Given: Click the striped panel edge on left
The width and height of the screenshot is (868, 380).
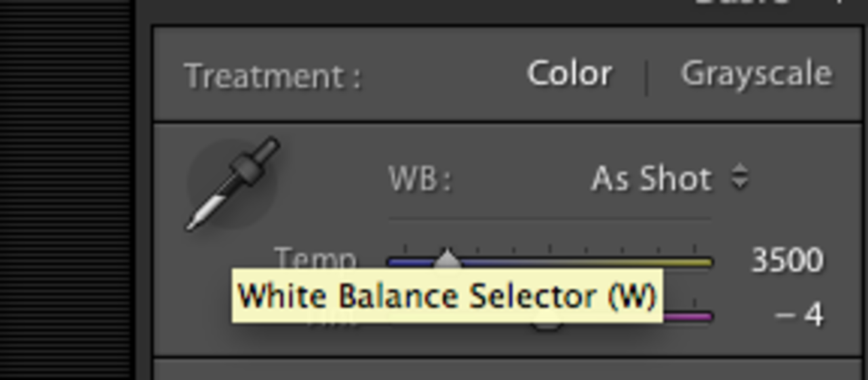Looking at the screenshot, I should 65,190.
